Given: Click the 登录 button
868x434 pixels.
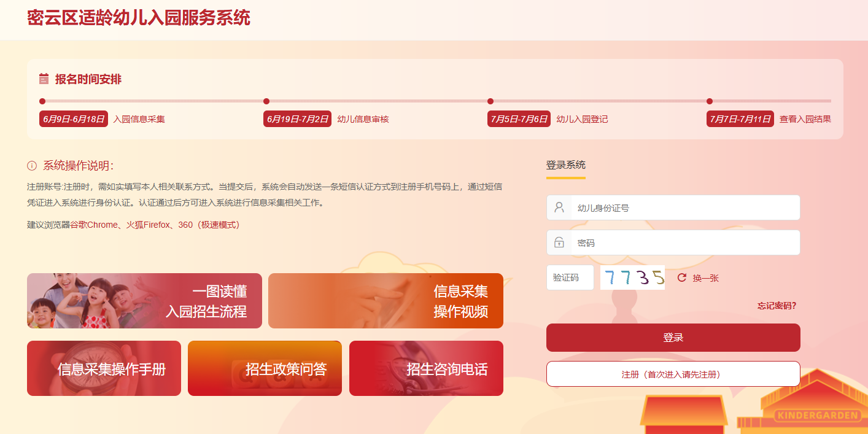Looking at the screenshot, I should 673,338.
